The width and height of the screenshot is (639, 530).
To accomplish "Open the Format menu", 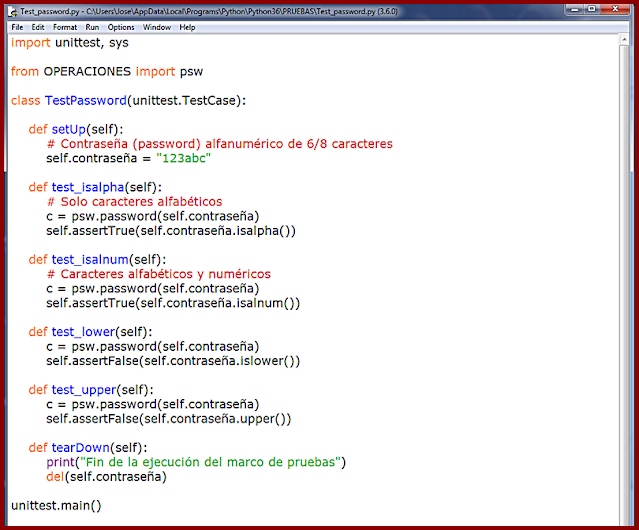I will coord(65,27).
